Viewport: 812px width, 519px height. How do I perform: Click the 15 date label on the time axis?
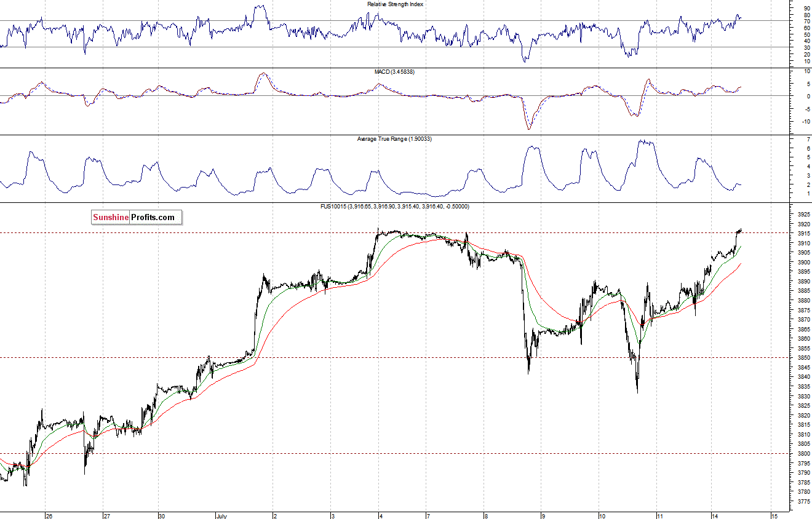coord(774,515)
